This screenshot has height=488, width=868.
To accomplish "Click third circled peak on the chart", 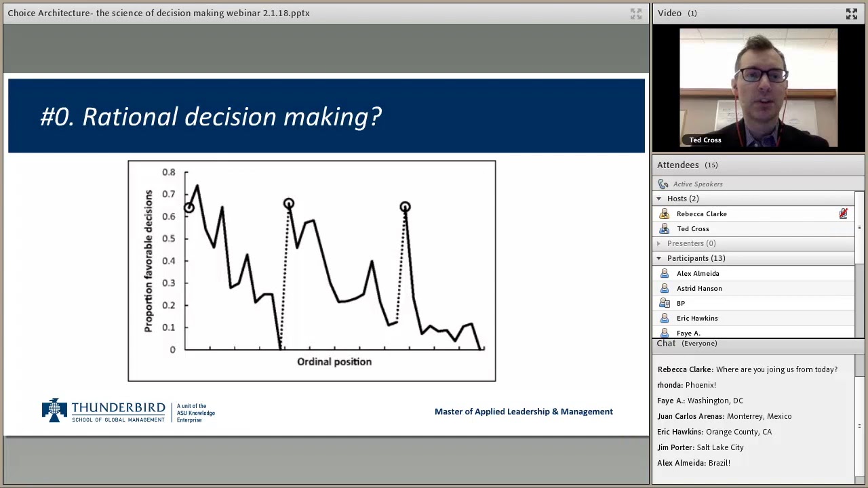I will pos(405,207).
